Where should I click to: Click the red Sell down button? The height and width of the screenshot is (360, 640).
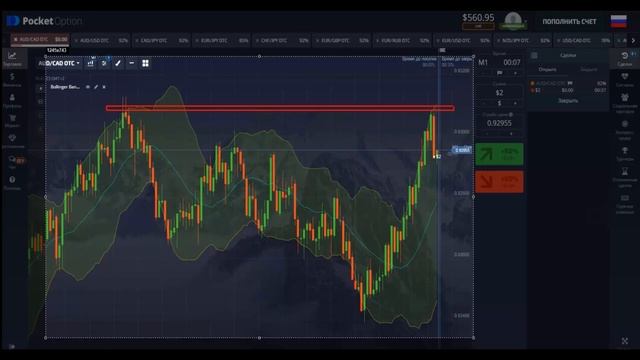[499, 182]
